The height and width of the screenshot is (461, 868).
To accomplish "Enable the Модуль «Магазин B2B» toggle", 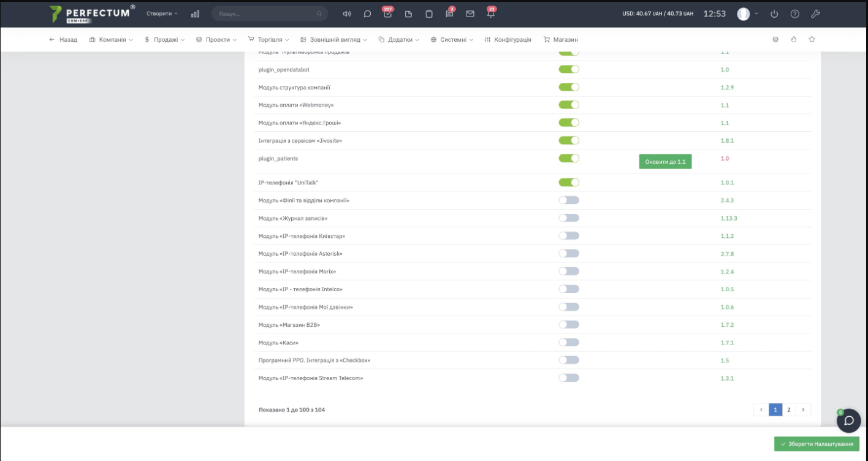I will point(569,324).
